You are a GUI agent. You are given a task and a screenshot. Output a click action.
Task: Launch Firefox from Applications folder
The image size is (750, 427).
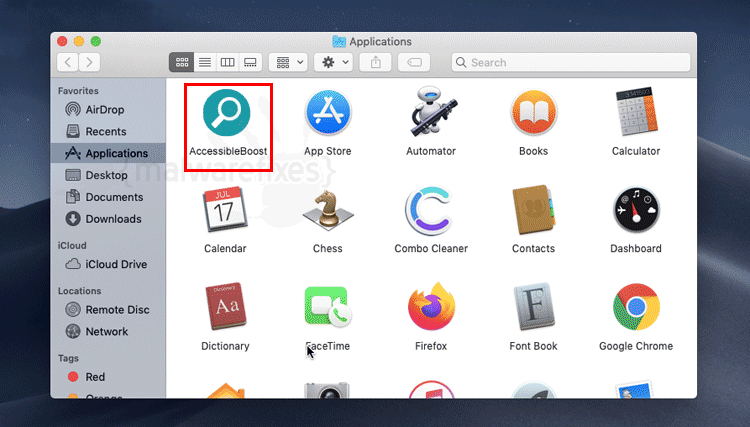[431, 306]
